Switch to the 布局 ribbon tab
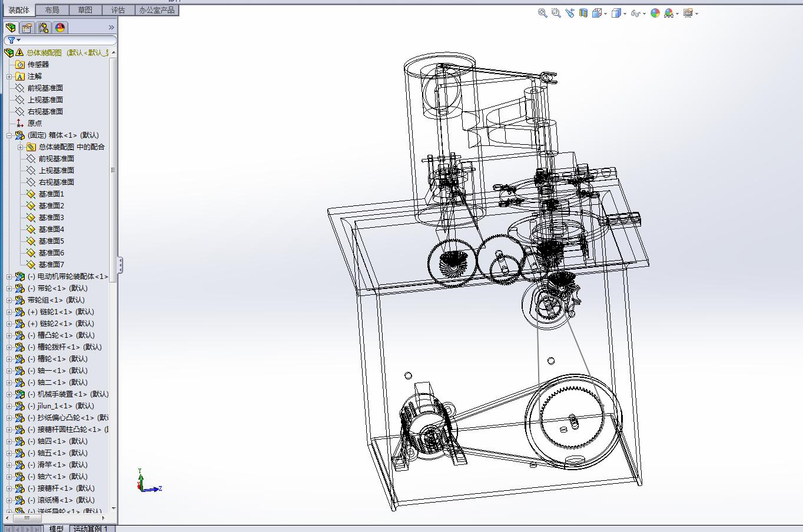 52,10
